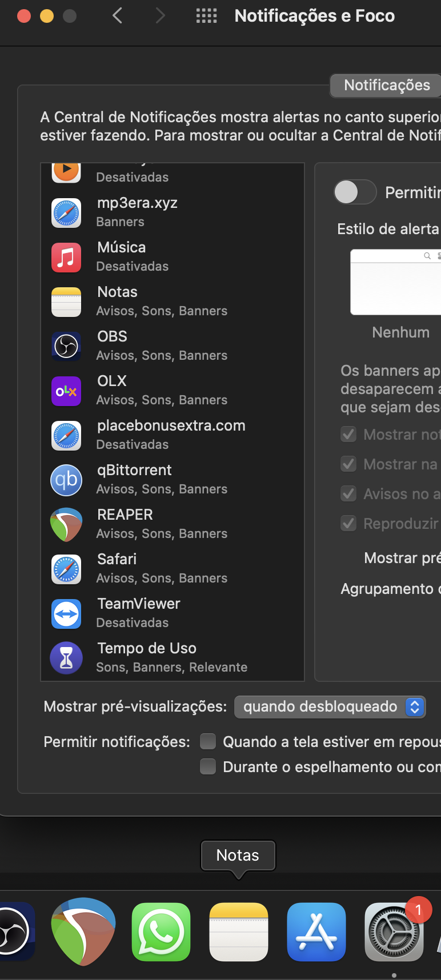Select the Notas row name

tap(118, 292)
